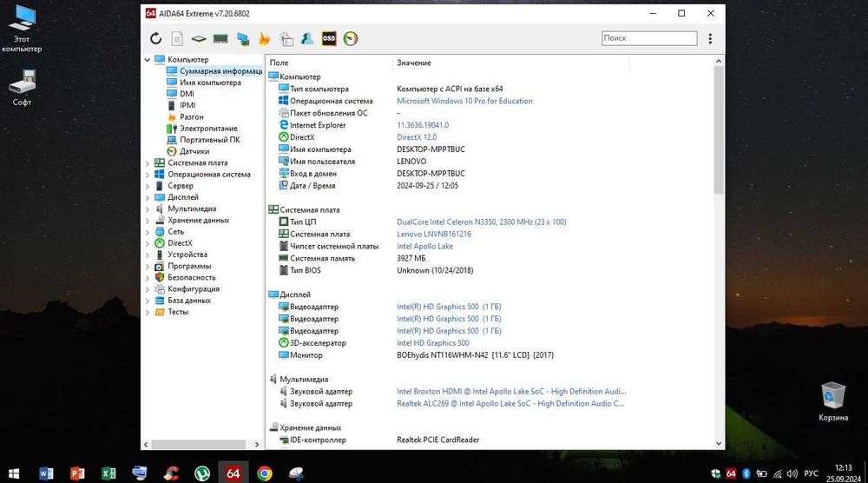Click the network computers toolbar icon

click(242, 38)
